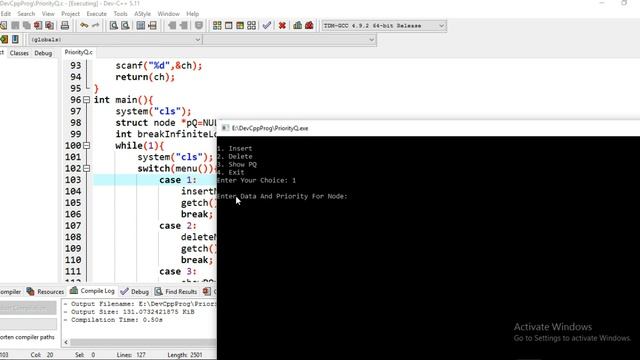Screen dimensions: 640x360
Task: Open the Find Results bottom tab
Action: pos(176,291)
